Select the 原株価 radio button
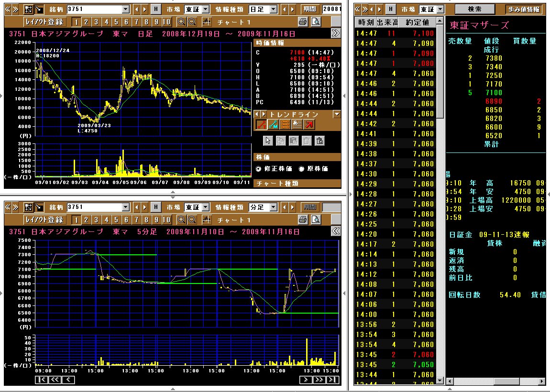 tap(301, 169)
